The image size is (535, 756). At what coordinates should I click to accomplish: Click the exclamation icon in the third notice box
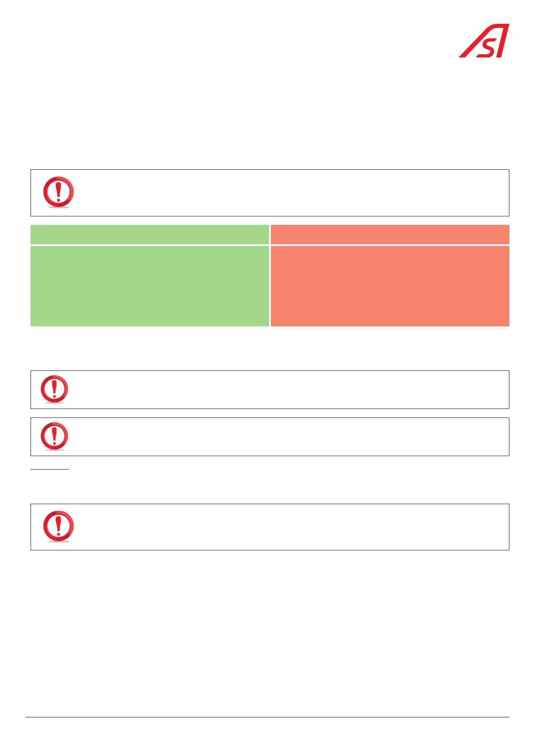click(54, 436)
